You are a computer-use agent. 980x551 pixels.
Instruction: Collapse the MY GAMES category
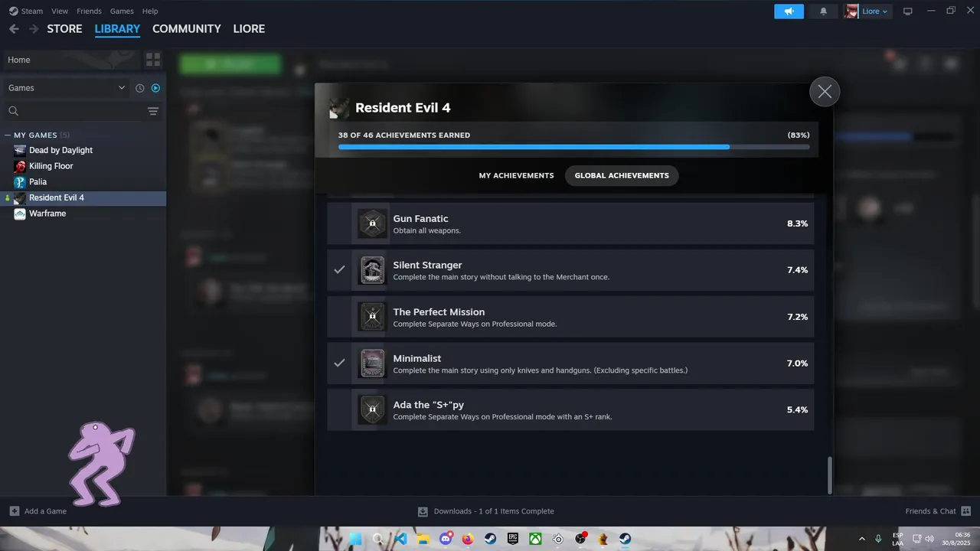click(8, 135)
